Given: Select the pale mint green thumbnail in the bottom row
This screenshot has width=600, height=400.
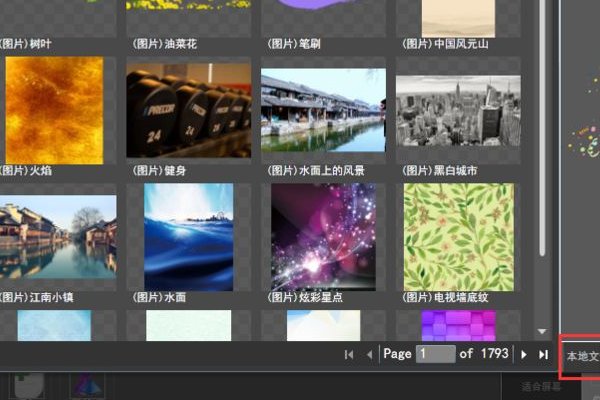Looking at the screenshot, I should (x=189, y=325).
